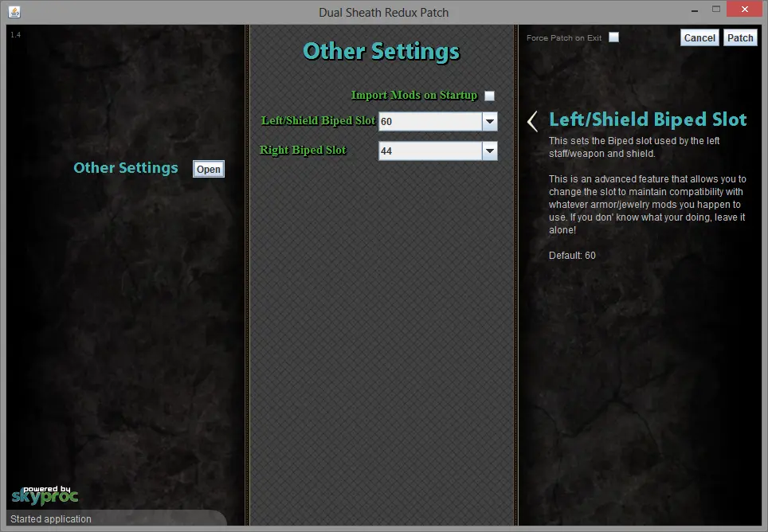Viewport: 768px width, 532px height.
Task: Click the Cancel button
Action: point(699,37)
